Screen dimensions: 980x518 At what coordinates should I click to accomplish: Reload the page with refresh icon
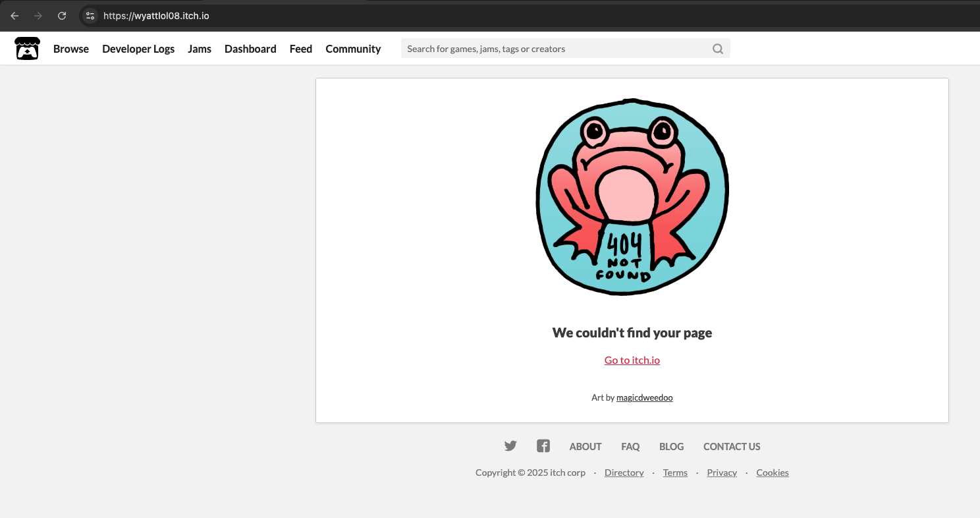[x=62, y=16]
